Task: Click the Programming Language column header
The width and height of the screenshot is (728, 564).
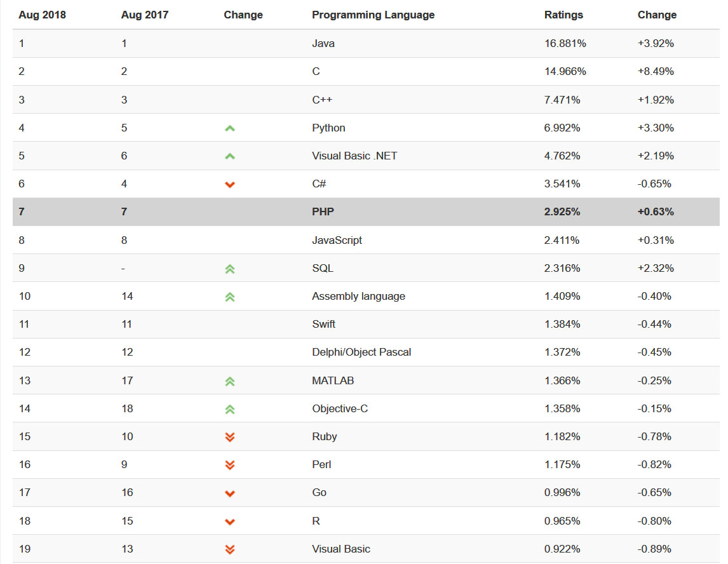Action: coord(373,15)
